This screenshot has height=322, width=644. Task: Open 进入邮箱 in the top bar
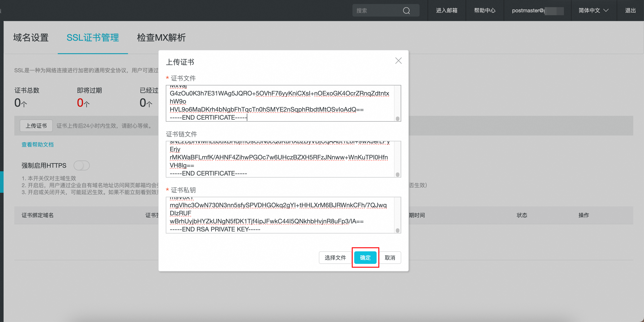point(446,11)
